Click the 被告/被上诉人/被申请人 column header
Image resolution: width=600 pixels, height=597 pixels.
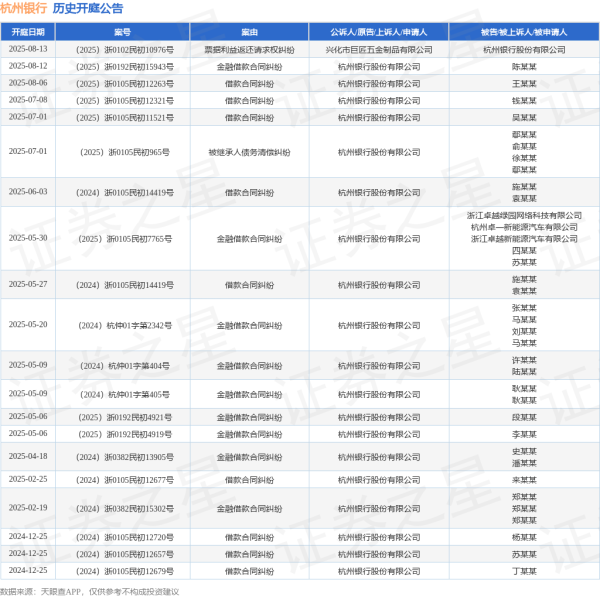tap(524, 32)
